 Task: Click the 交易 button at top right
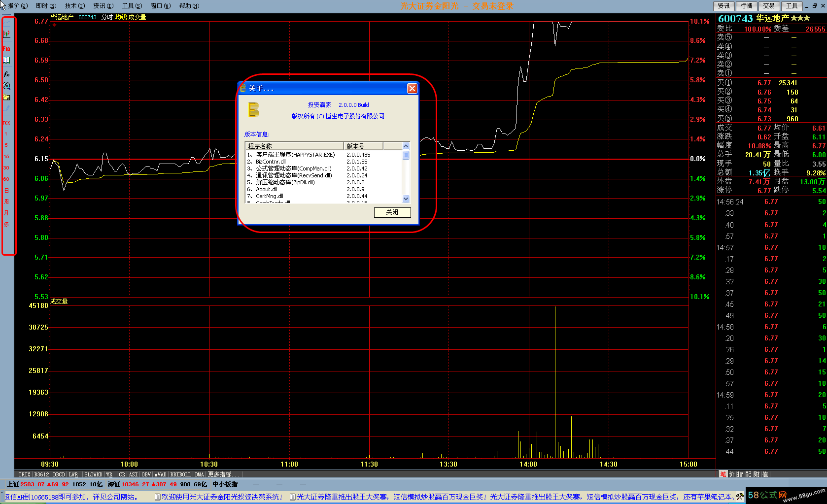(769, 6)
